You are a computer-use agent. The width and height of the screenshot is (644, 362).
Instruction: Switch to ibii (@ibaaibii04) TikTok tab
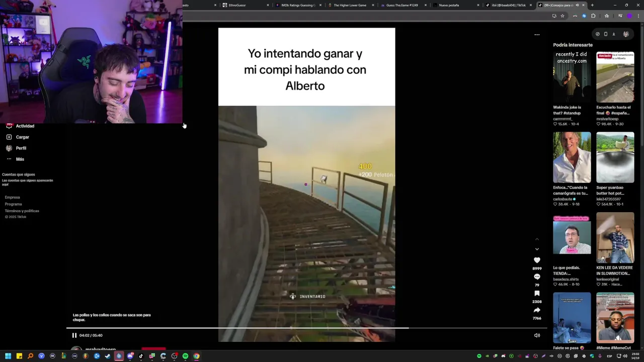(x=508, y=5)
